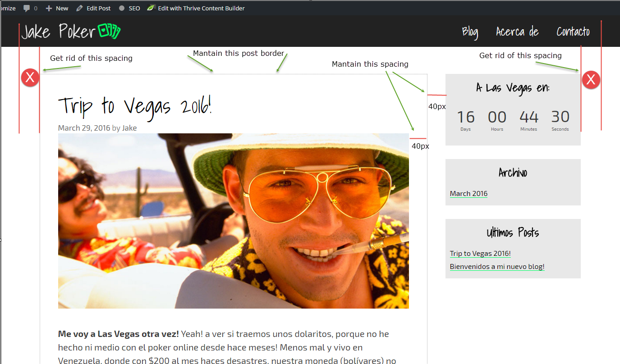Click the A Las Vegas en: widget heading

pyautogui.click(x=513, y=88)
